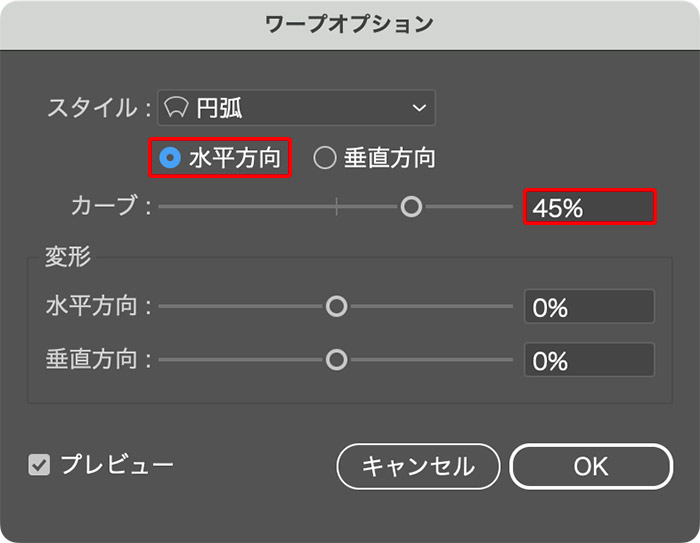Click the プレビュー label text
700x543 pixels.
pyautogui.click(x=117, y=465)
